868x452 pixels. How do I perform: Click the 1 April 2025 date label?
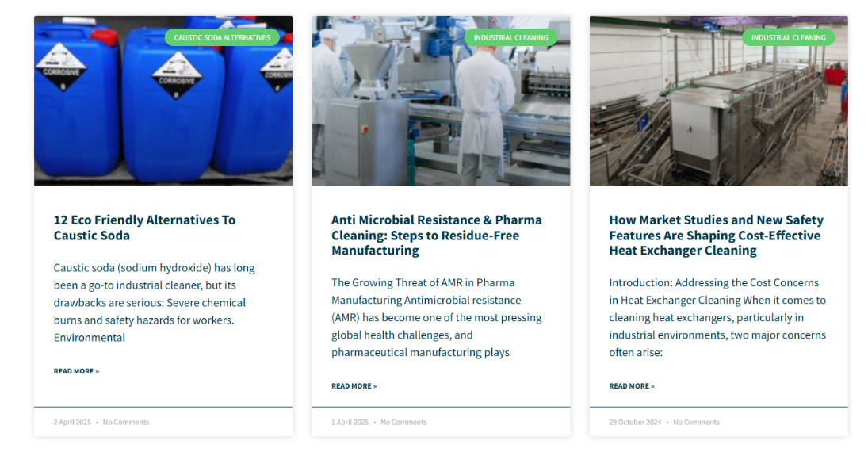pos(350,422)
